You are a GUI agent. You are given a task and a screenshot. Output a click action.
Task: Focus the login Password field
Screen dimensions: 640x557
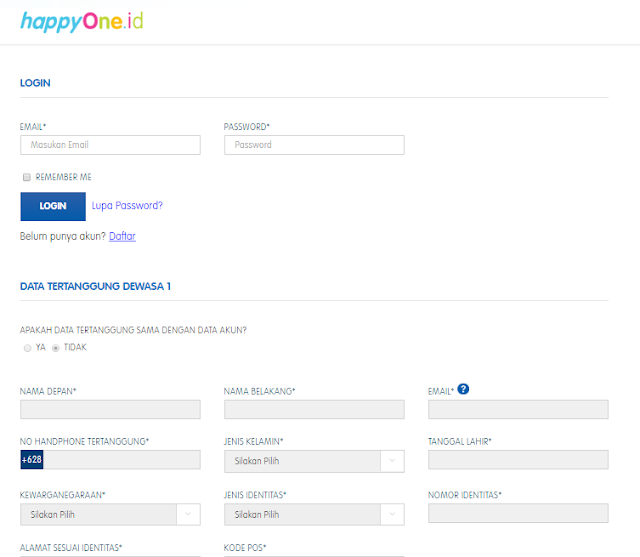(x=314, y=145)
